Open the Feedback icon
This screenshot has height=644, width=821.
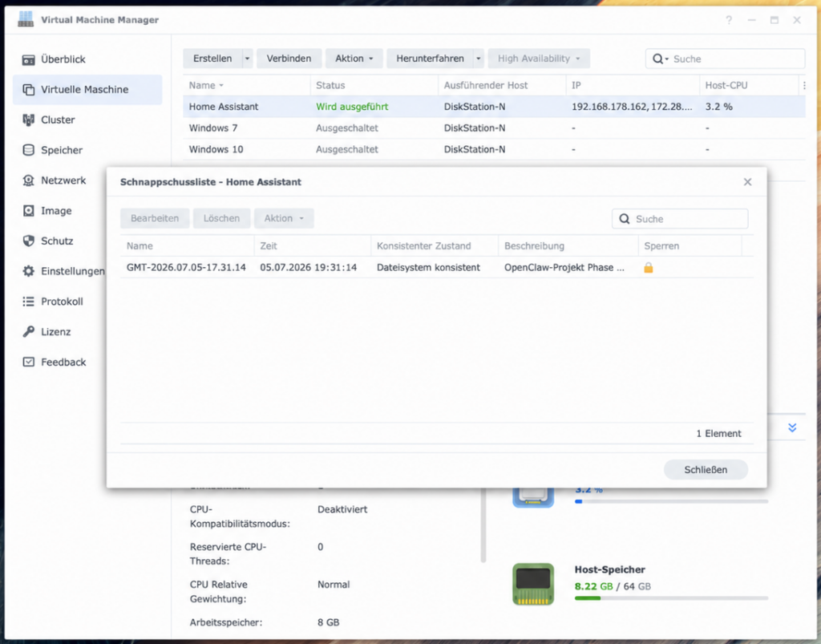[28, 363]
